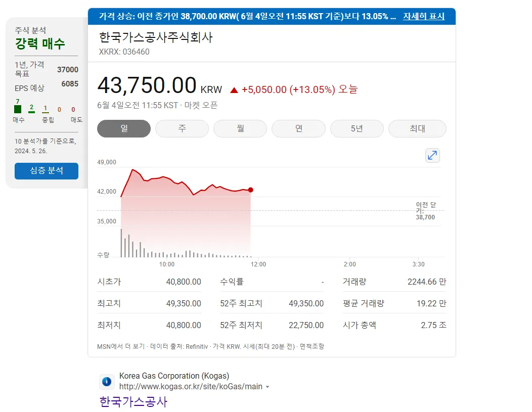Click the green 매수 analyst rating bar
This screenshot has width=532, height=412.
tap(18, 108)
